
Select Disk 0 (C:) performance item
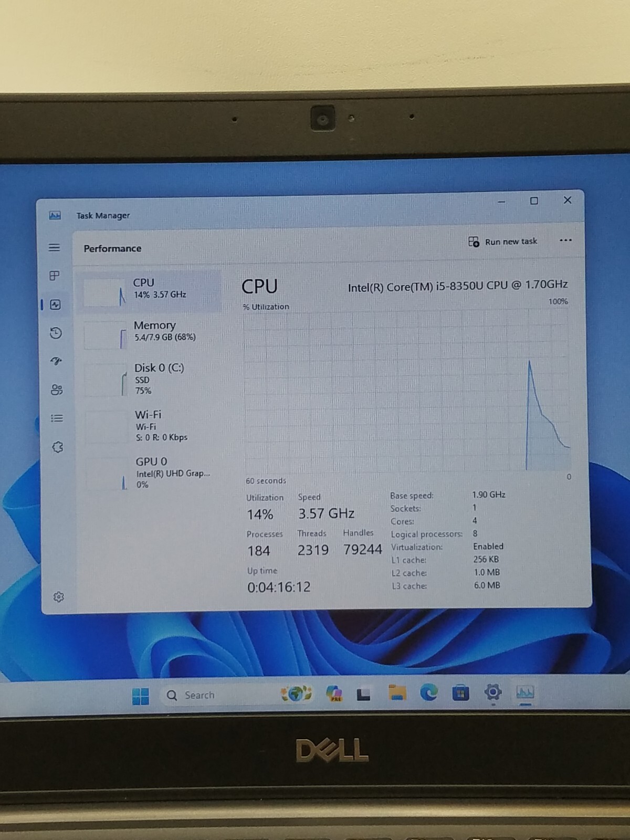click(x=151, y=379)
